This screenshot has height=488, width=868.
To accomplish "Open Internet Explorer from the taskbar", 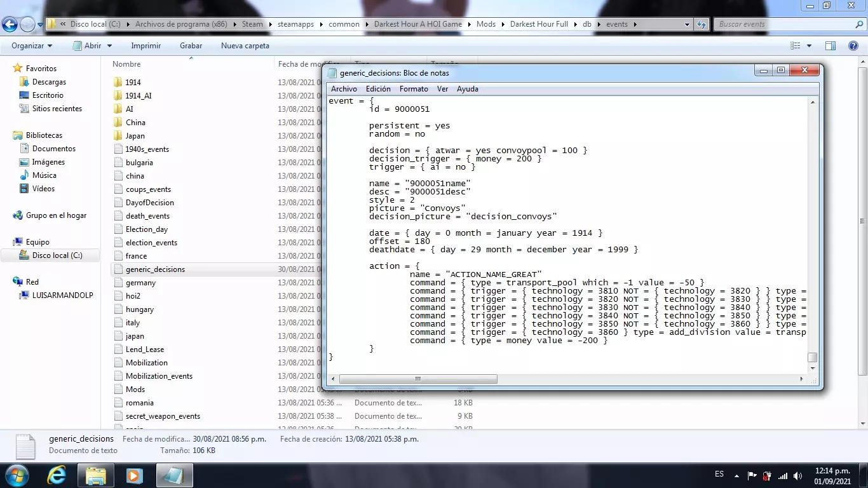I will [x=57, y=475].
